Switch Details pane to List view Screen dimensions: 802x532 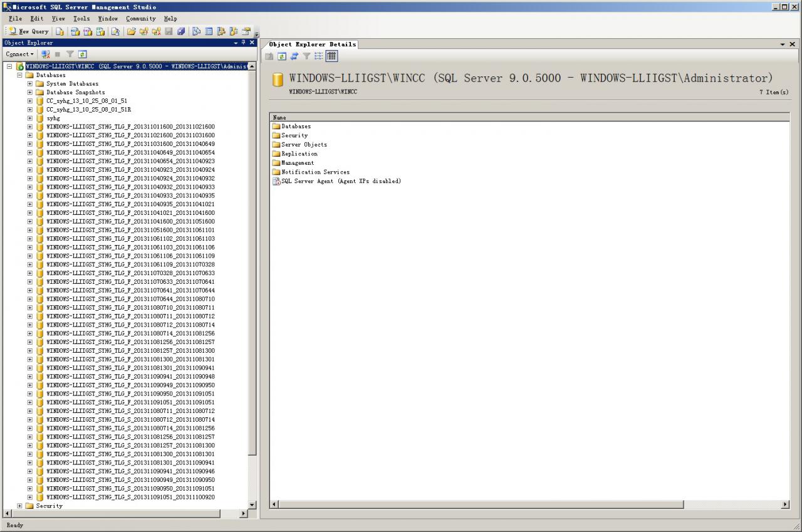(319, 56)
